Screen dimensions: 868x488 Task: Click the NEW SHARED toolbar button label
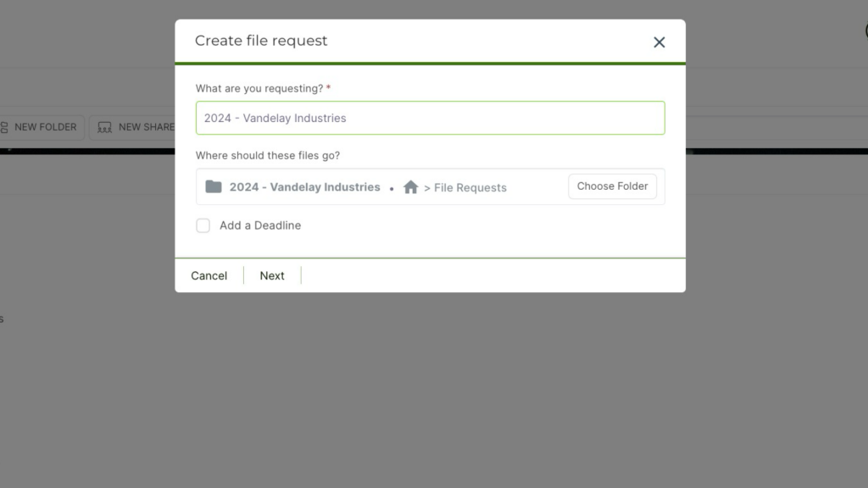tap(146, 127)
